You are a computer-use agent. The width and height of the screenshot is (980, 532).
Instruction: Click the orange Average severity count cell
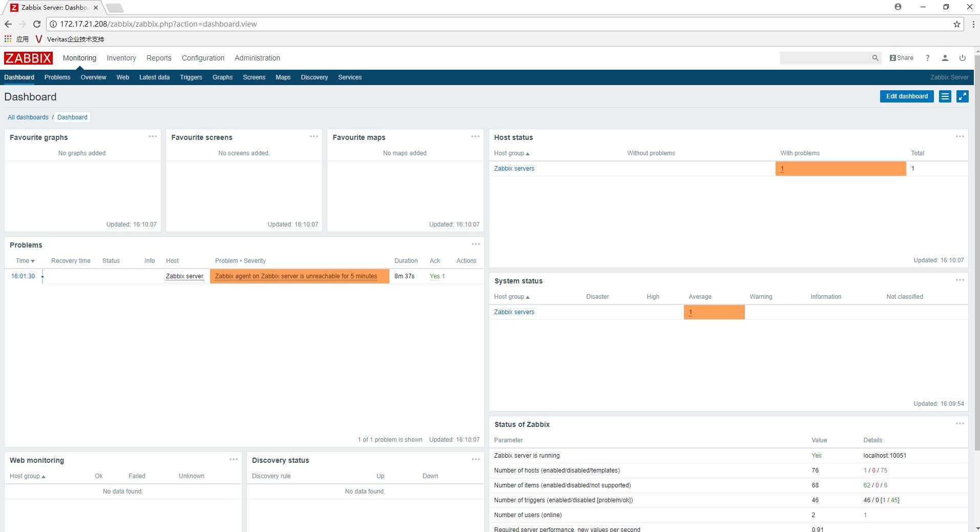click(x=714, y=312)
